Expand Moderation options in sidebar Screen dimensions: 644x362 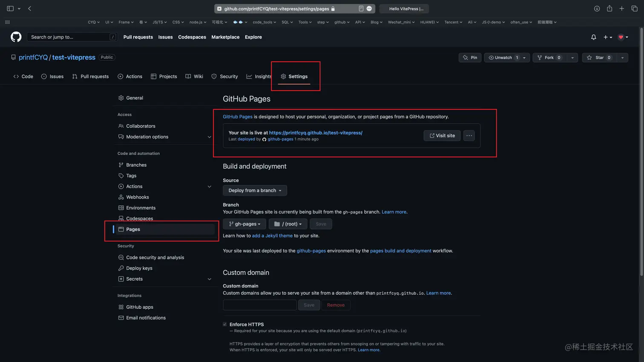(209, 137)
